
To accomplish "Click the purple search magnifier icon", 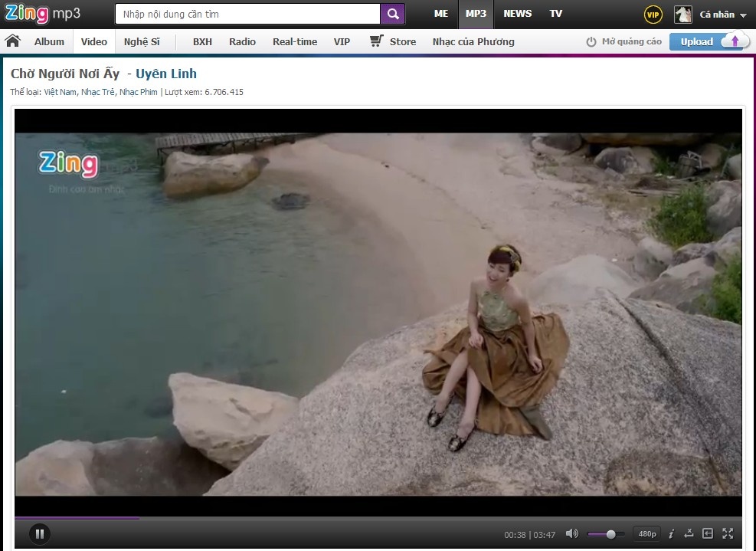I will (392, 14).
